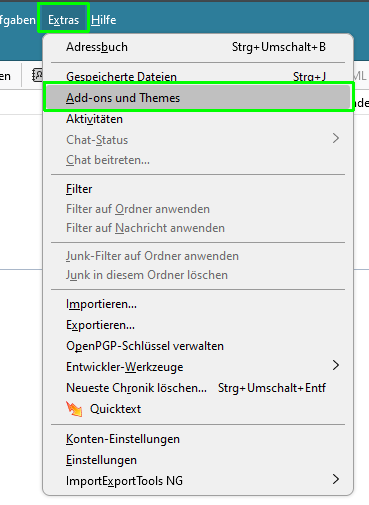Select Add-ons und Themes
The width and height of the screenshot is (369, 505).
(x=198, y=98)
